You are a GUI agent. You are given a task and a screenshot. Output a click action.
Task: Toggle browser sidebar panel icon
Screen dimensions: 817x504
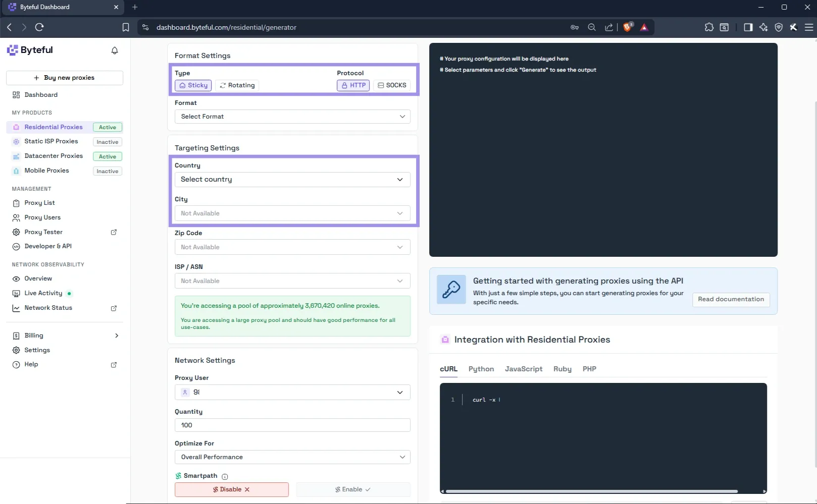pos(748,27)
